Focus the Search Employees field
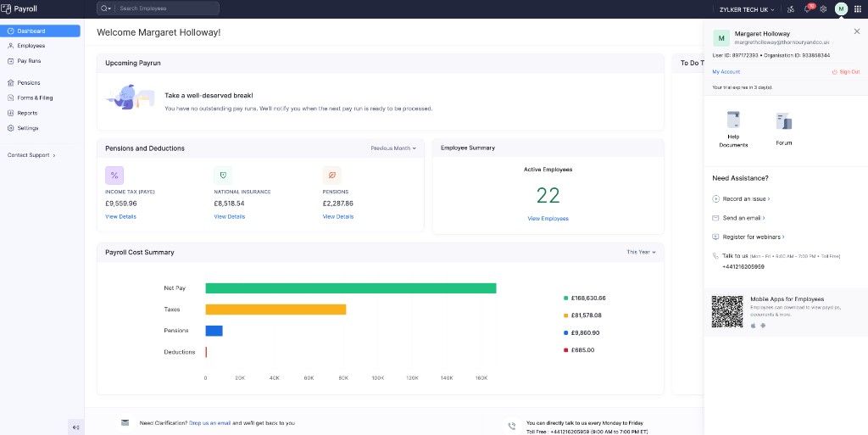The height and width of the screenshot is (435, 868). coord(166,8)
